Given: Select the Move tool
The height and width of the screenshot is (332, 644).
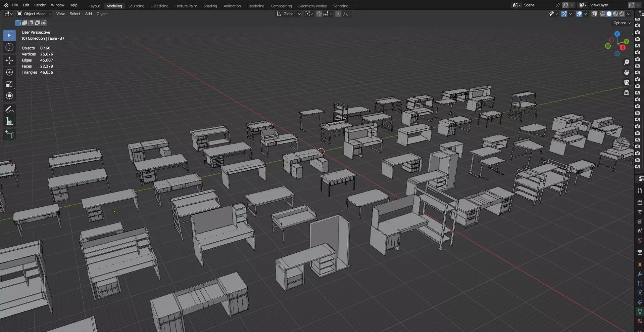Looking at the screenshot, I should coord(9,60).
